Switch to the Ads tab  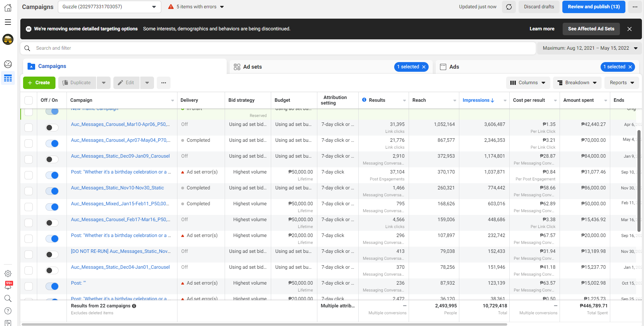(x=454, y=67)
